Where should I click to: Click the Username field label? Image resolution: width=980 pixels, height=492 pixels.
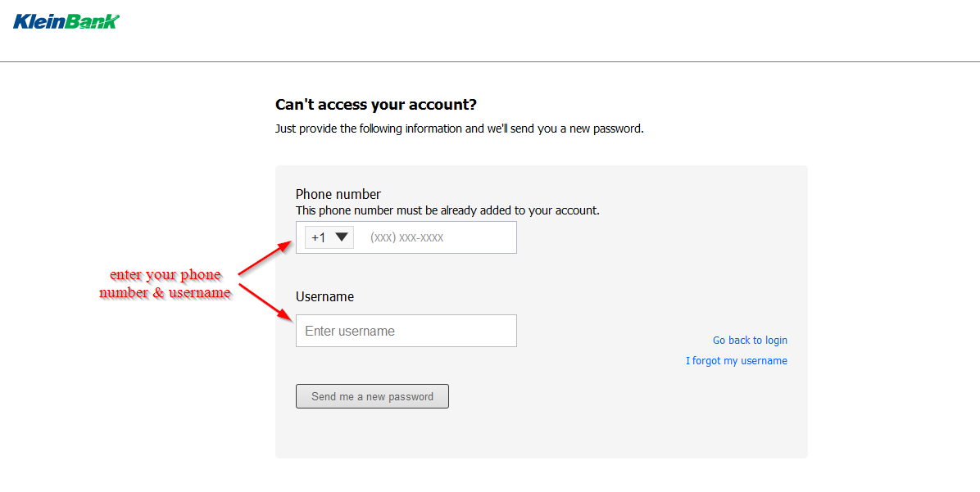325,296
